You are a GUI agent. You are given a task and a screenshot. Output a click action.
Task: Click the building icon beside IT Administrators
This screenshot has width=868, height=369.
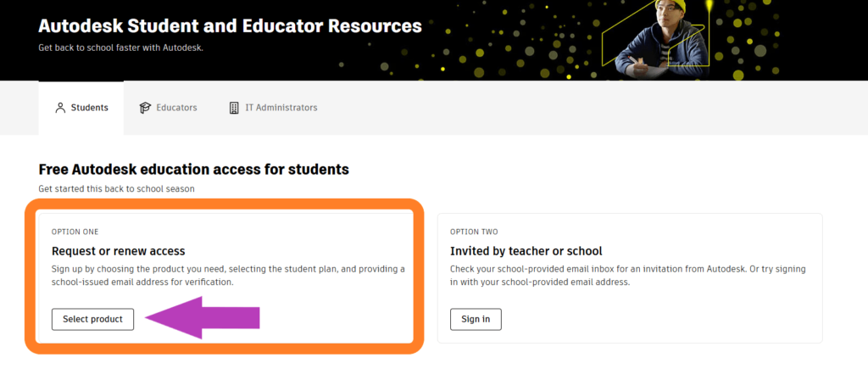click(x=234, y=108)
